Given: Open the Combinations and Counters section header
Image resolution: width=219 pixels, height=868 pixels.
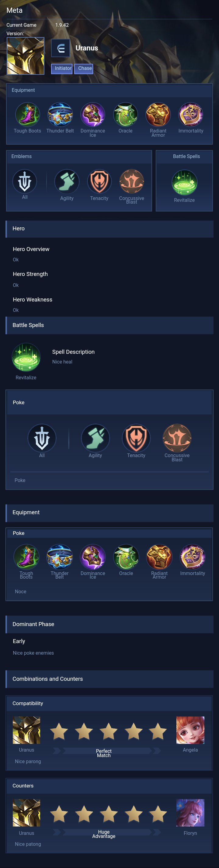Looking at the screenshot, I should [109, 679].
